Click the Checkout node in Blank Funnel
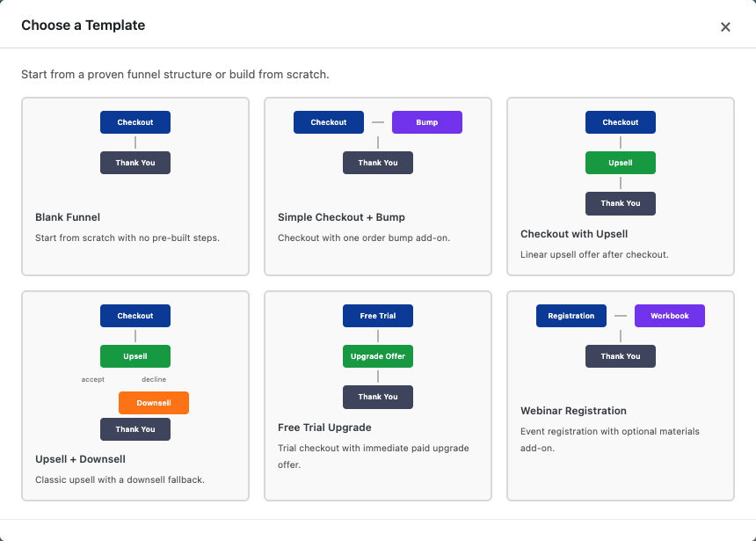Image resolution: width=756 pixels, height=541 pixels. click(135, 122)
